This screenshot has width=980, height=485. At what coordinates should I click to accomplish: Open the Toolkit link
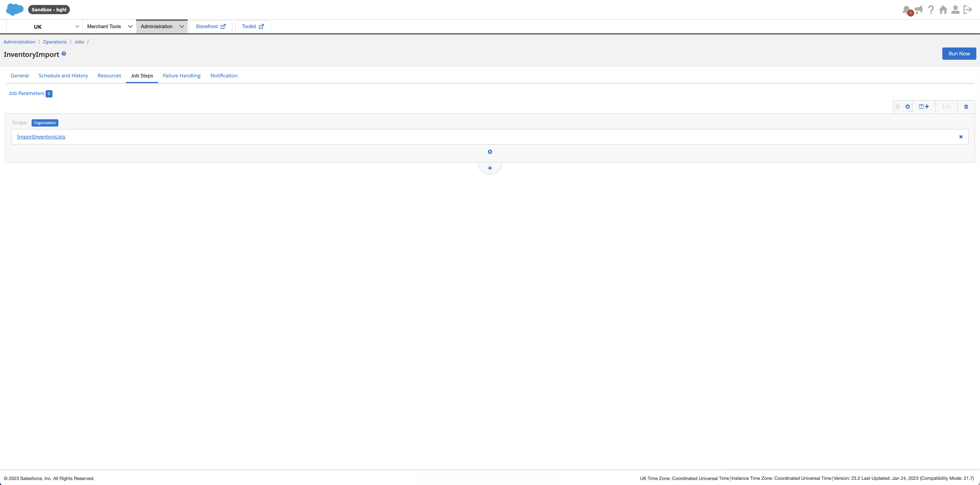click(x=253, y=27)
